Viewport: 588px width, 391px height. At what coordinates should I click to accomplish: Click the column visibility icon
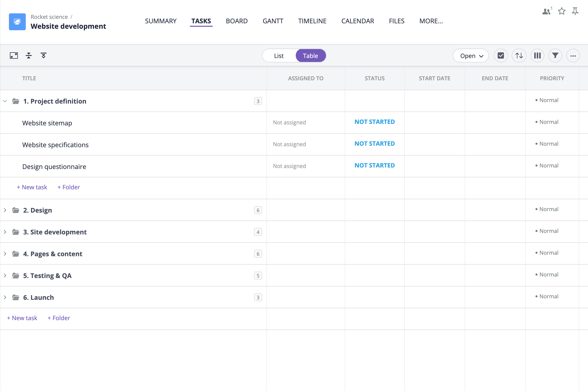pyautogui.click(x=537, y=56)
